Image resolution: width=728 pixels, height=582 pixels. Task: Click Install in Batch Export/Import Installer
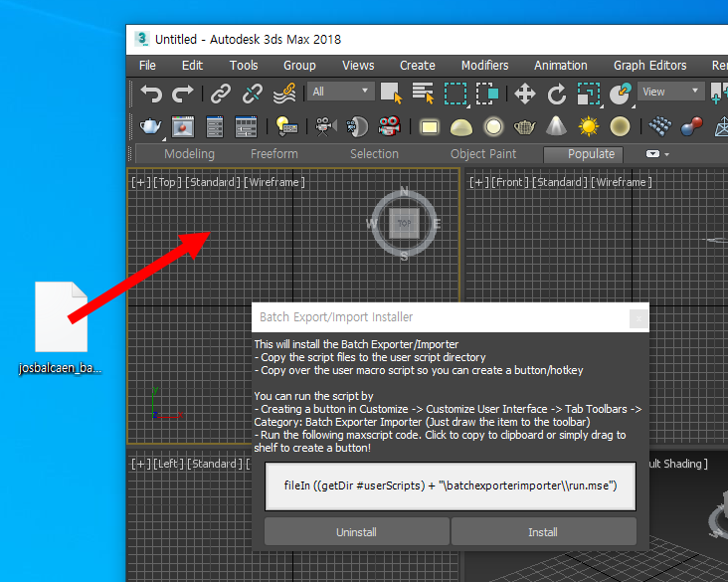coord(543,532)
